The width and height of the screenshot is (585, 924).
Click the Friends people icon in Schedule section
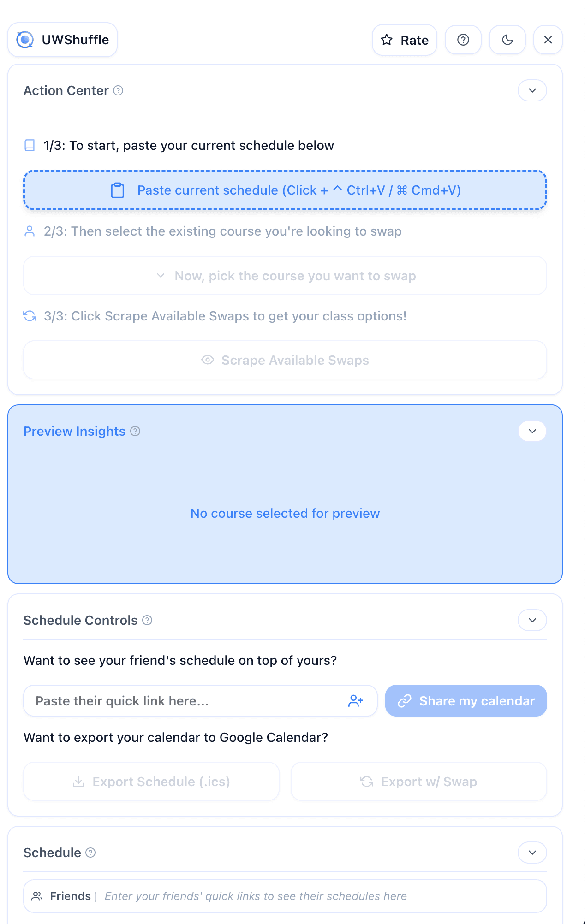coord(37,896)
